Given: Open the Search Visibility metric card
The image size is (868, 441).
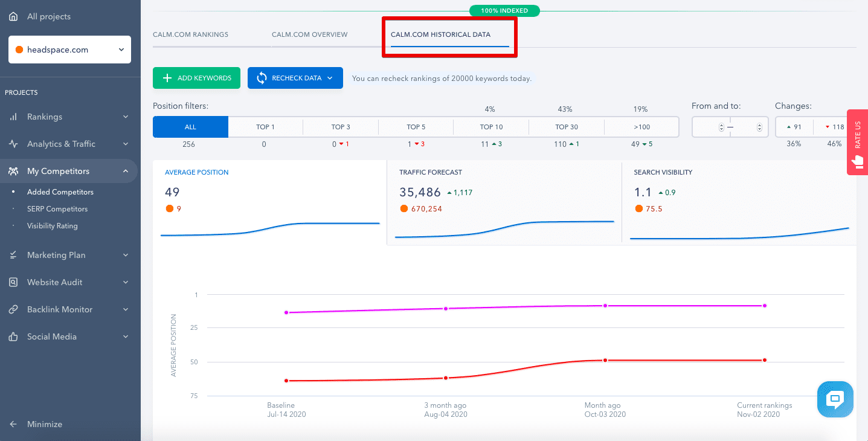Looking at the screenshot, I should point(739,202).
